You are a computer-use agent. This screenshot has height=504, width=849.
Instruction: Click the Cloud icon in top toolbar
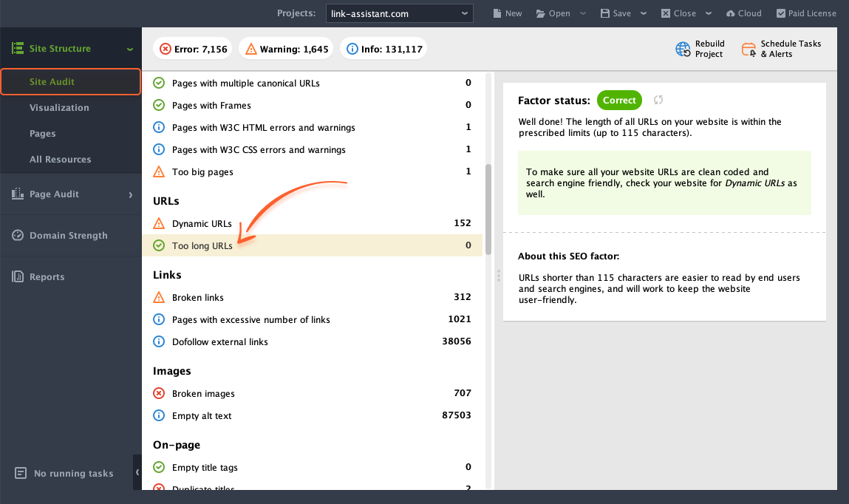coord(731,13)
